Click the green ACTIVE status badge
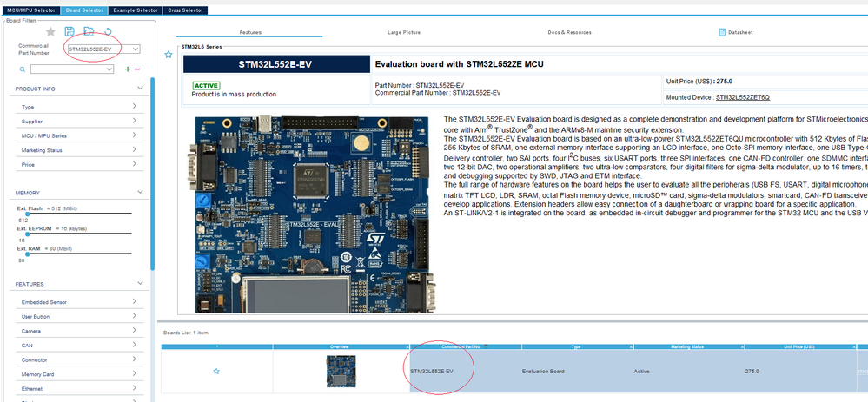Screen dimensions: 868x402 pos(206,86)
